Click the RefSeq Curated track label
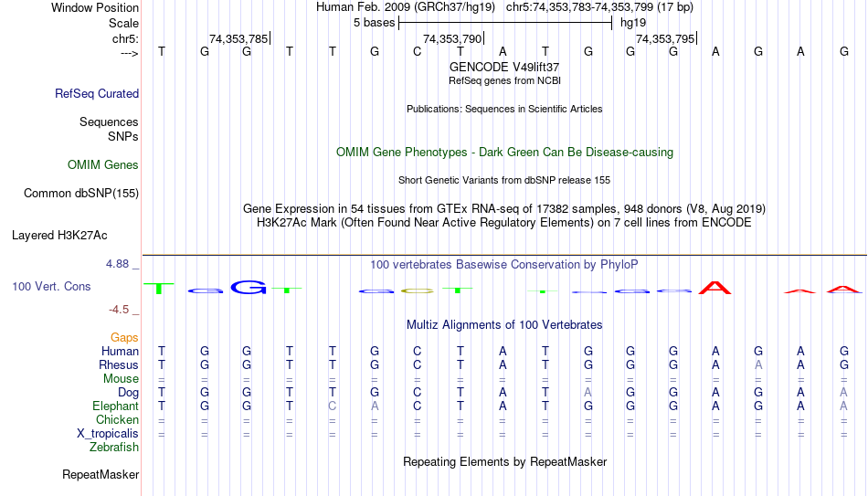868x496 pixels. (x=97, y=93)
